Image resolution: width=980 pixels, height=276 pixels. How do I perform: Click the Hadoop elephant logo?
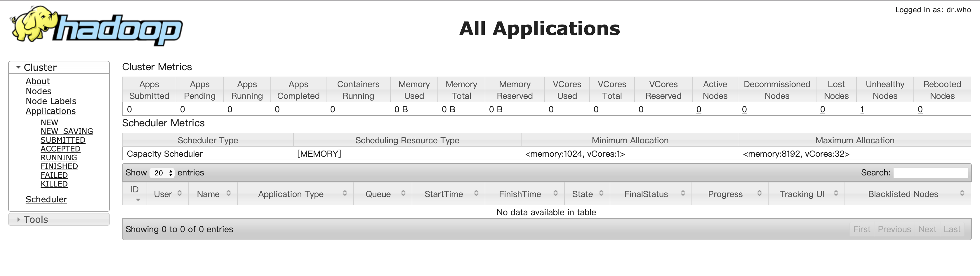[x=96, y=25]
